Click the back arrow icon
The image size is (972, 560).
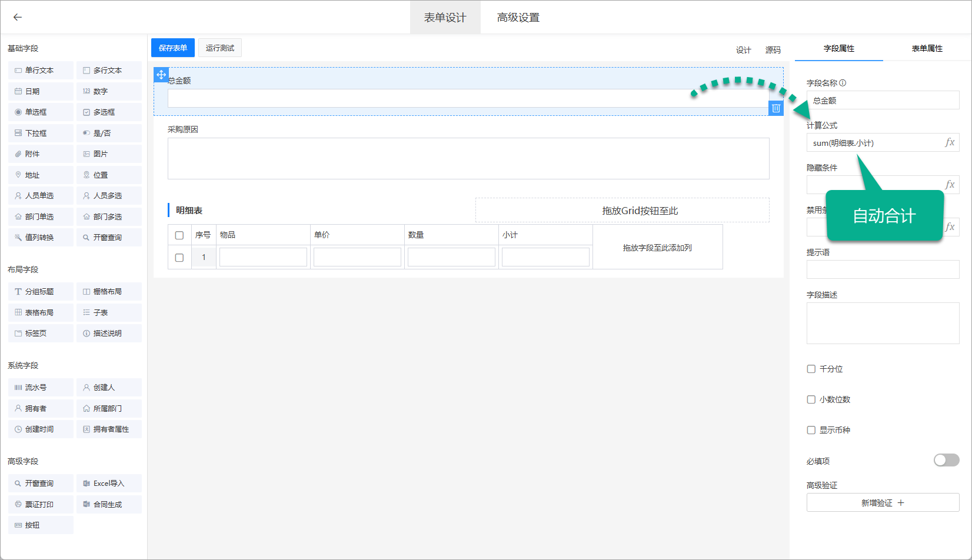[x=18, y=17]
